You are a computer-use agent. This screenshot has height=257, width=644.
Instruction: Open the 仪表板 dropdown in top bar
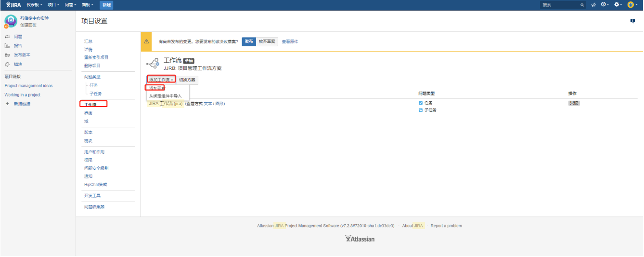point(34,4)
